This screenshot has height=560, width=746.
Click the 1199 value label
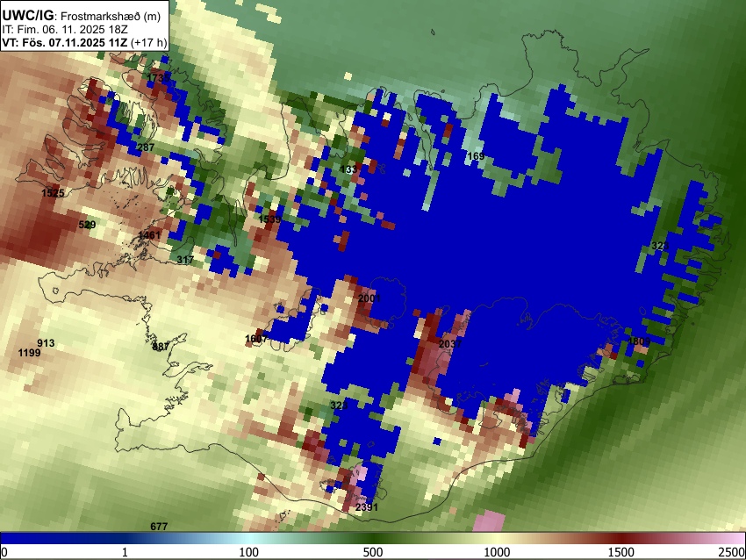tap(29, 353)
